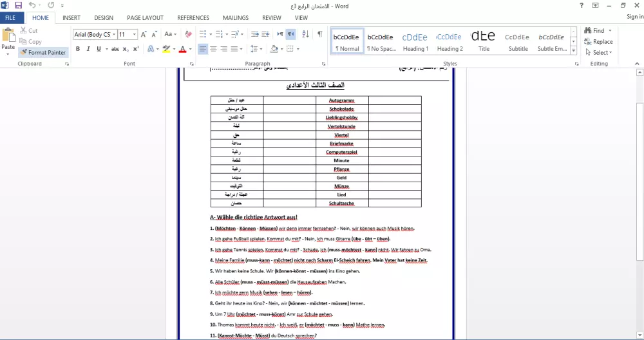Click the Shading paint bucket
Screen dimensions: 644x340
pos(274,49)
